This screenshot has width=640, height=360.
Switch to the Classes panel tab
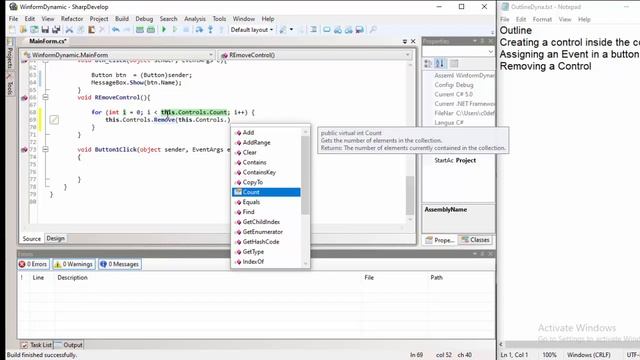tap(476, 240)
